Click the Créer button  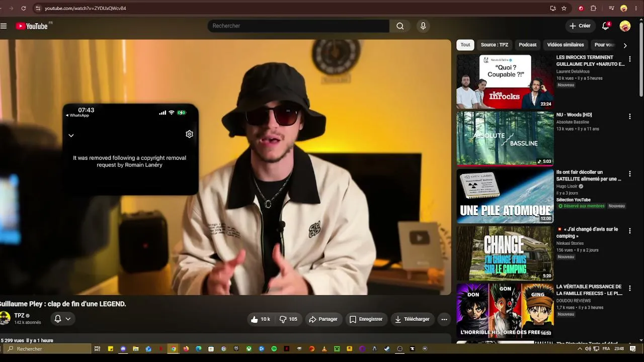580,26
